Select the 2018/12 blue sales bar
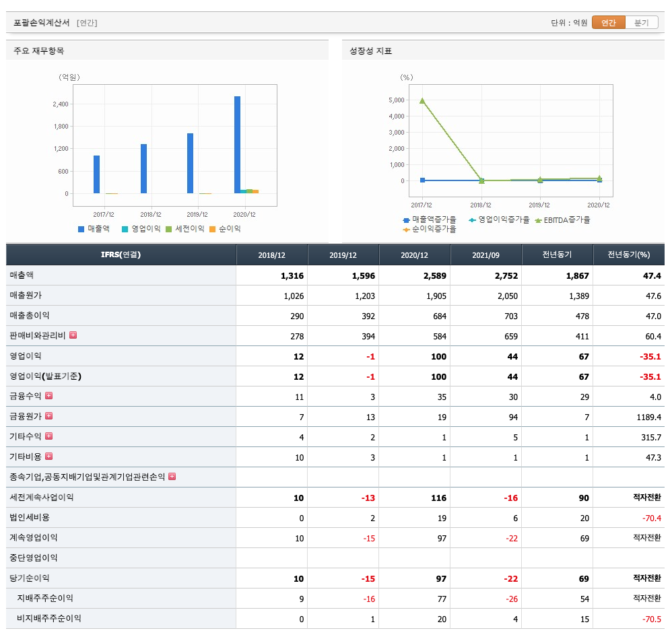Image resolution: width=672 pixels, height=639 pixels. coord(143,169)
